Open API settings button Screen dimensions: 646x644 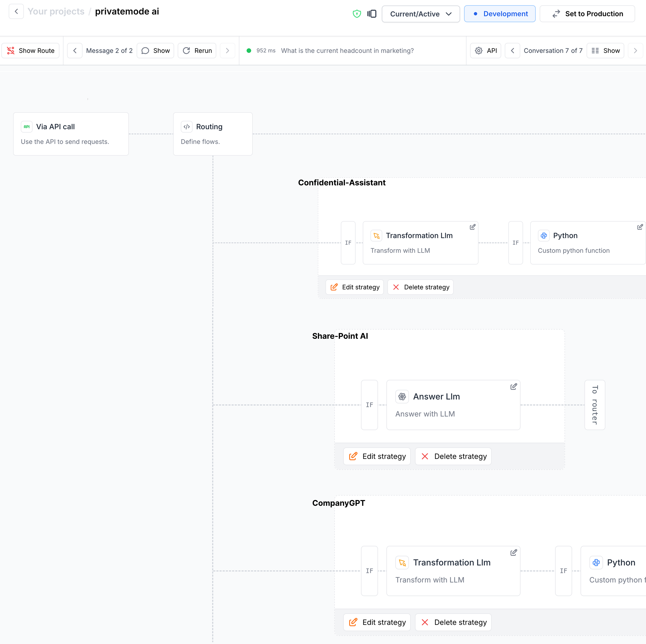(485, 51)
